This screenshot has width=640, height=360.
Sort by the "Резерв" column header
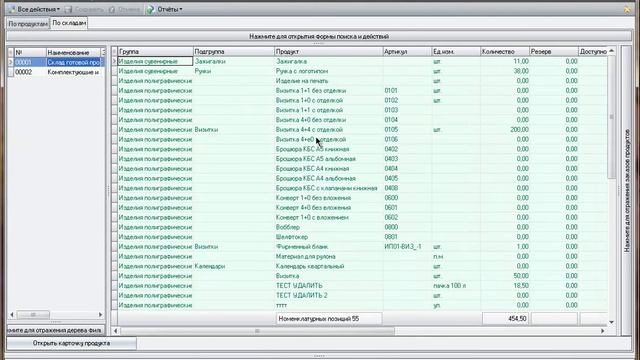(x=554, y=51)
